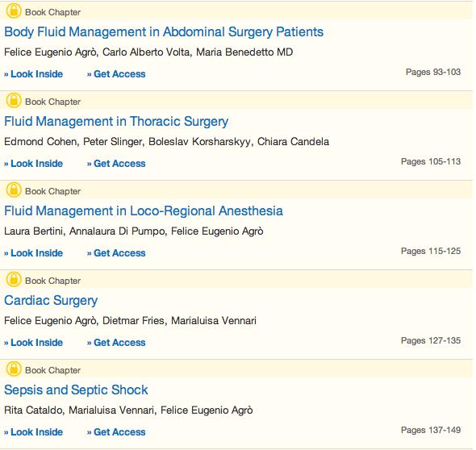Open the Sepsis and Septic Shock chapter
The width and height of the screenshot is (476, 450).
[x=76, y=390]
